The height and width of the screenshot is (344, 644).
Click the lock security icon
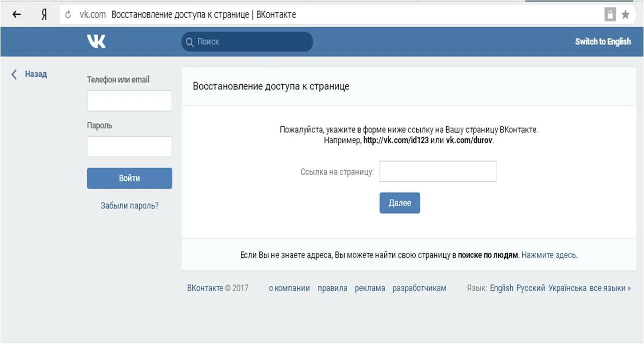[x=610, y=15]
